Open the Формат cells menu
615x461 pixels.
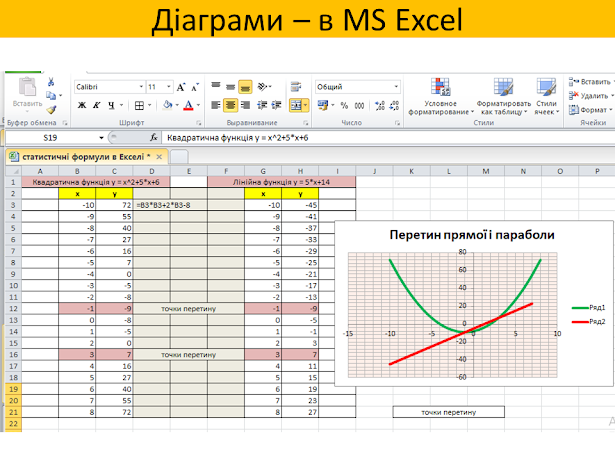(590, 109)
